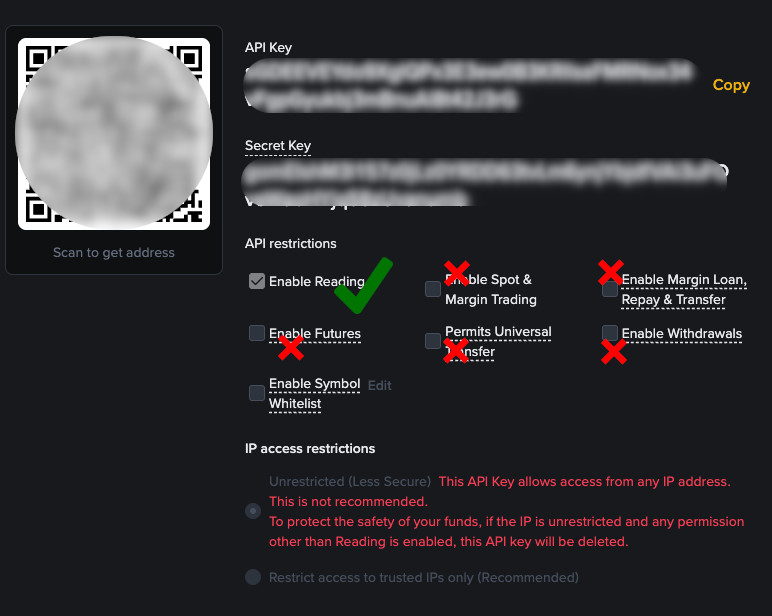Click the Secret Key label

278,146
